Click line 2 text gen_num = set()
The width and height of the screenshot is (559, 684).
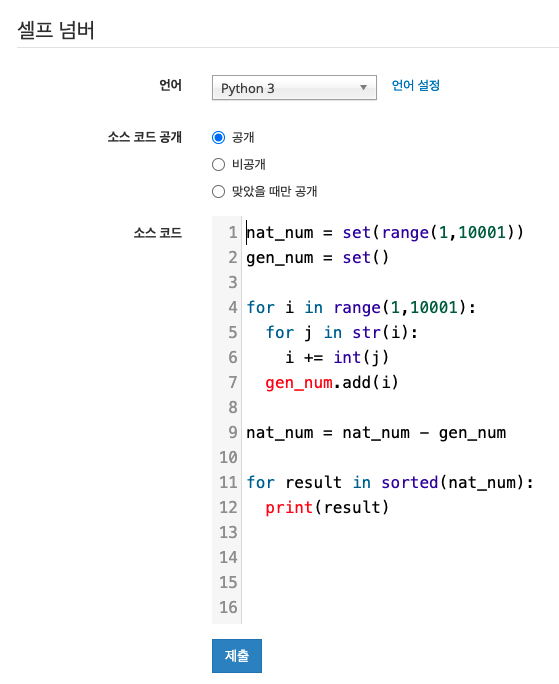(x=317, y=258)
